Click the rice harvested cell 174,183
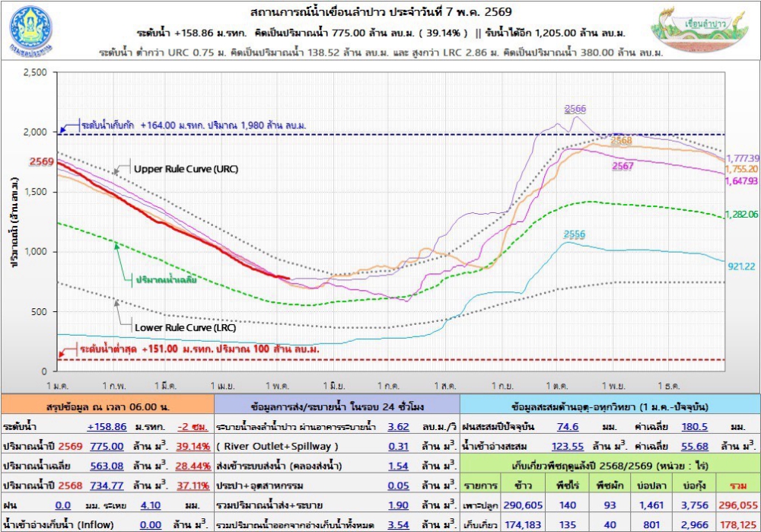This screenshot has width=761, height=532. [524, 524]
